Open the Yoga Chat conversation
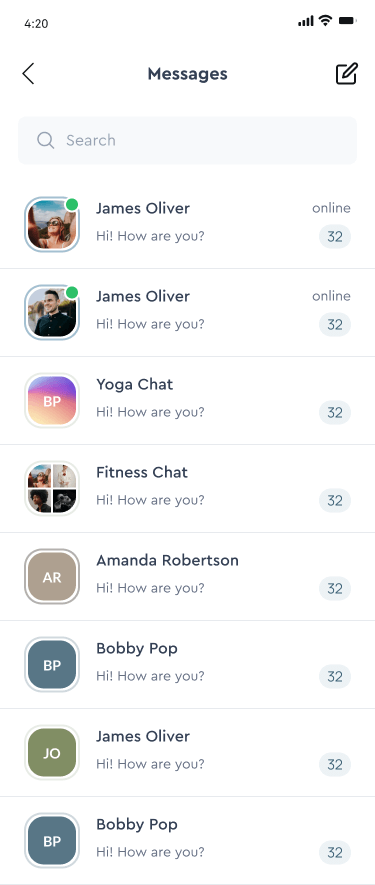This screenshot has height=885, width=375. pyautogui.click(x=188, y=400)
